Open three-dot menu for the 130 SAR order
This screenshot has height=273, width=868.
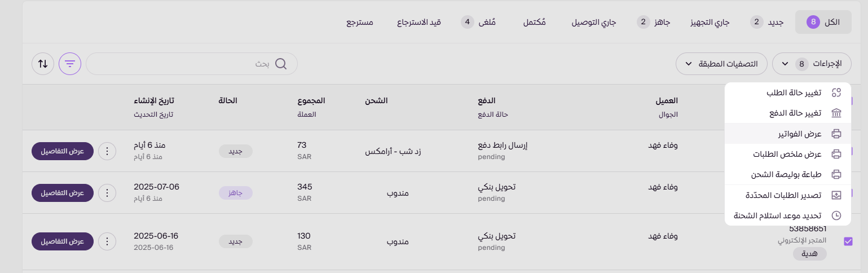[x=107, y=241]
